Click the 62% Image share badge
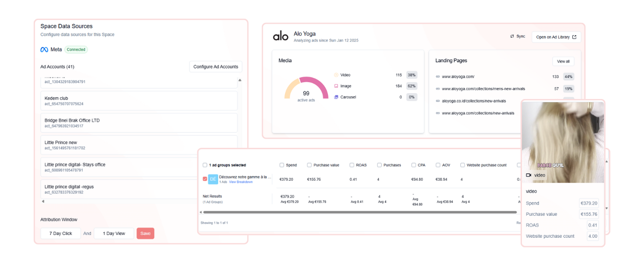 click(x=412, y=86)
